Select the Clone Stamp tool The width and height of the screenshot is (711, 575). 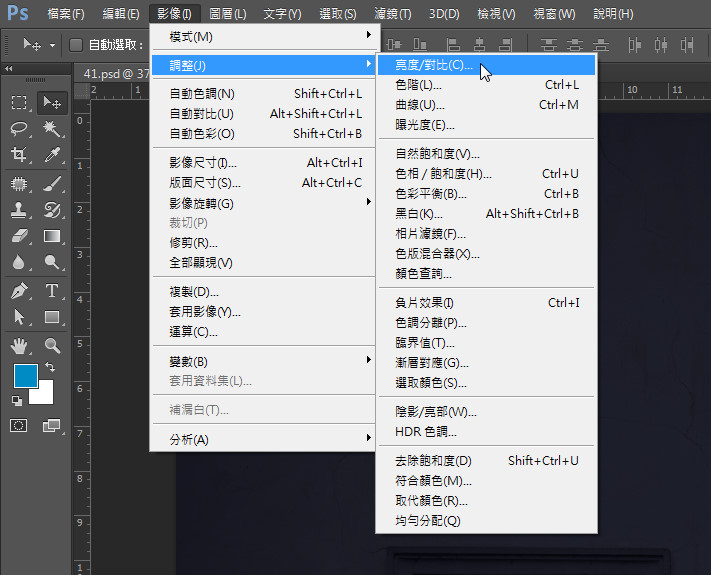[x=19, y=210]
